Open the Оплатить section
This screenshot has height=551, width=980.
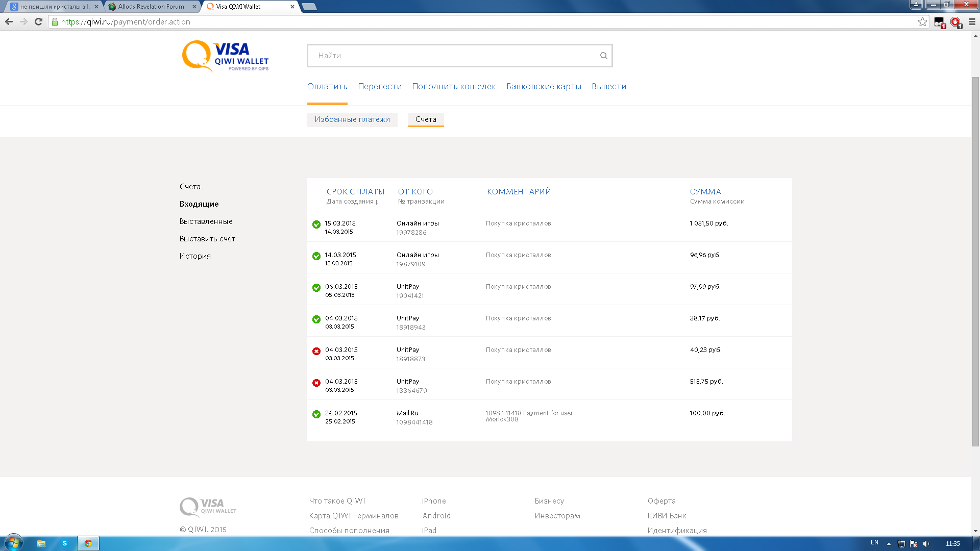coord(327,87)
